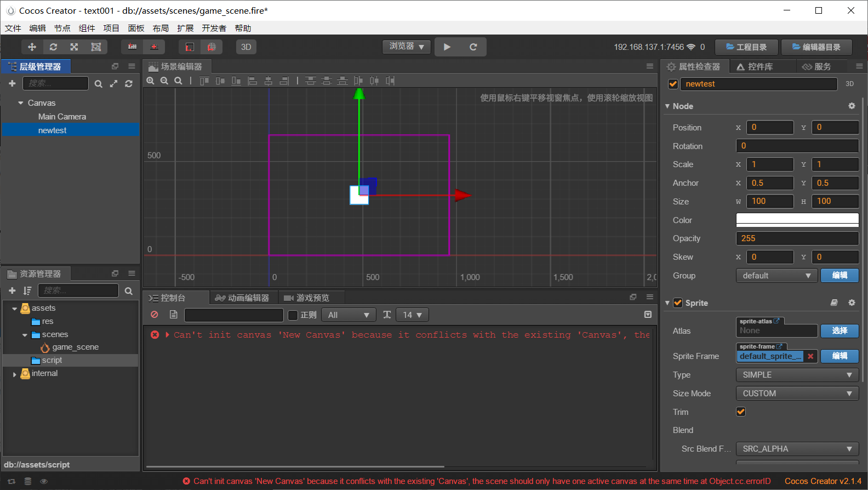Run the preview with the play button
The width and height of the screenshot is (868, 490).
447,47
